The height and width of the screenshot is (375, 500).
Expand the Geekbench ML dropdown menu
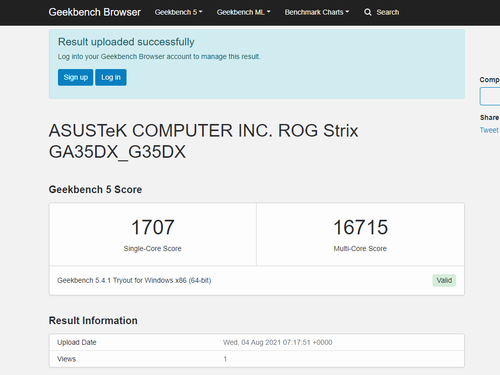(243, 12)
